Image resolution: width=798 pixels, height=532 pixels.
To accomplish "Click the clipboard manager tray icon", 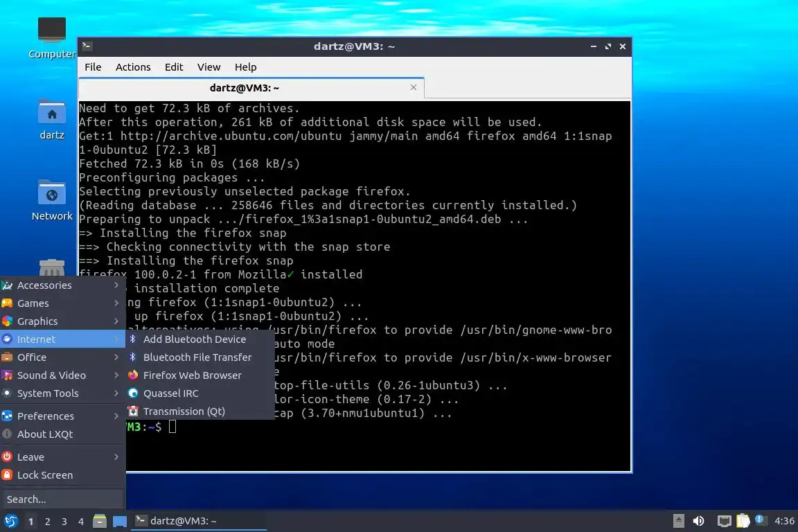I will click(743, 521).
